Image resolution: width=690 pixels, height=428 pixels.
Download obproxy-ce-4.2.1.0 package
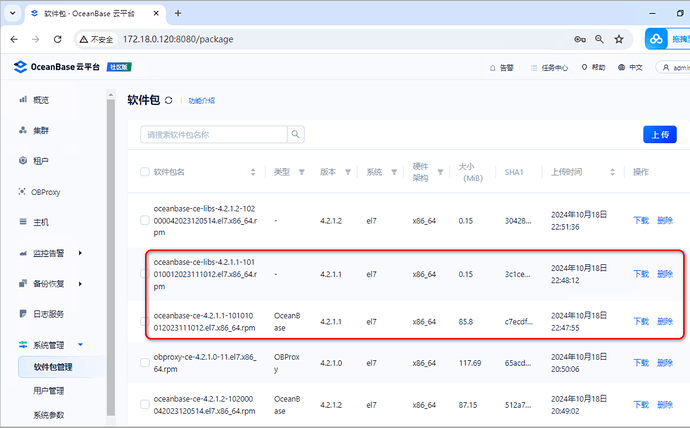click(641, 363)
